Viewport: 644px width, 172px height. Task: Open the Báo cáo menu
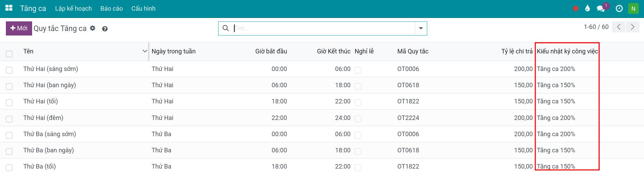tap(111, 9)
